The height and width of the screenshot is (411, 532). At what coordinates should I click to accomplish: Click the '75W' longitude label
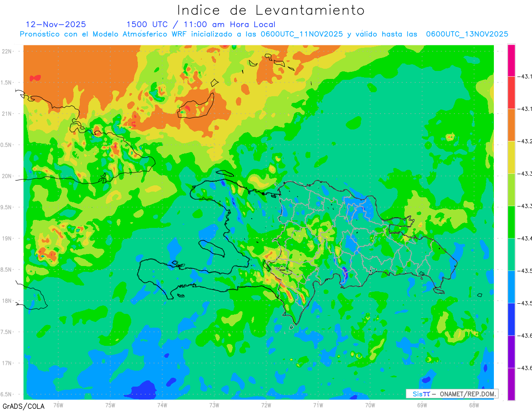(110, 405)
